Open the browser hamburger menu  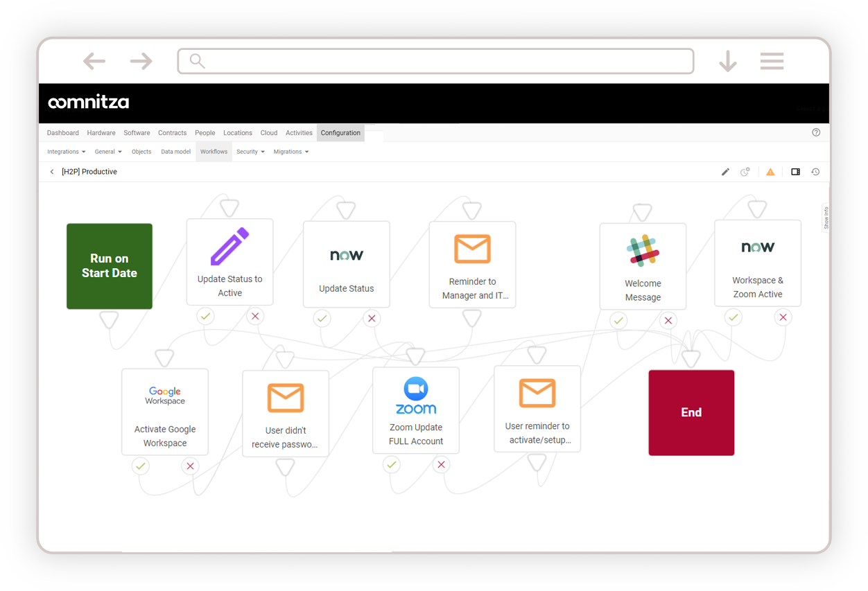(772, 61)
